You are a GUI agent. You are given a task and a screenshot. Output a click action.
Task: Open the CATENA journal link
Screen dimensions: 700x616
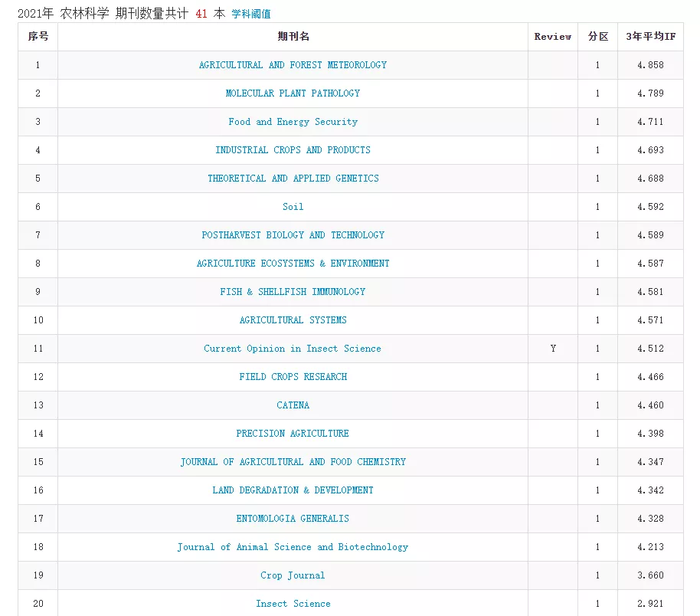[293, 405]
